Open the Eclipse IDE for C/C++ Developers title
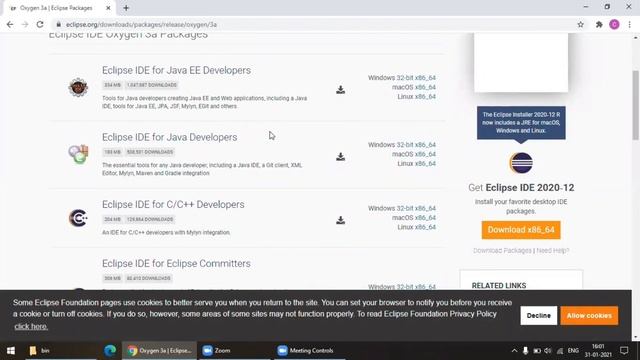Image resolution: width=640 pixels, height=360 pixels. [x=173, y=204]
